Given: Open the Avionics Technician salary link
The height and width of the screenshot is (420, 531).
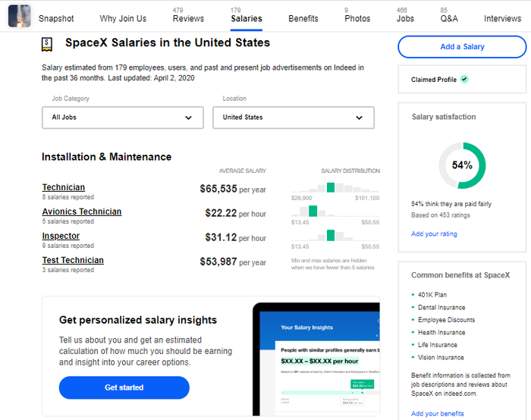Looking at the screenshot, I should pyautogui.click(x=82, y=212).
